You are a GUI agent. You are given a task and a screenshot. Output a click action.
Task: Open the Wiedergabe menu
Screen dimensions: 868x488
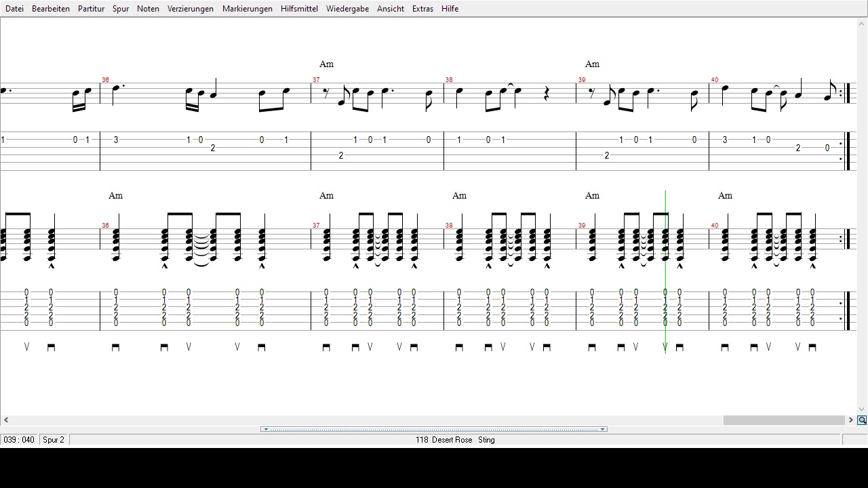tap(347, 9)
